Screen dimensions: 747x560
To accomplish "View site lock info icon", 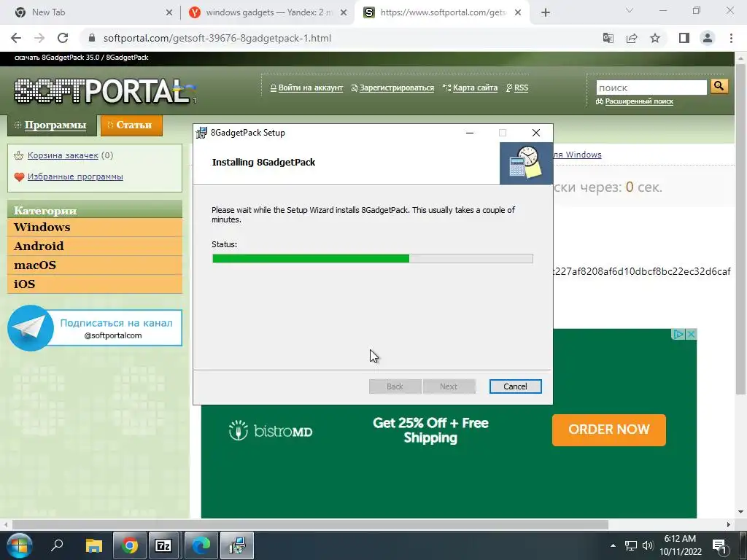I will point(92,38).
